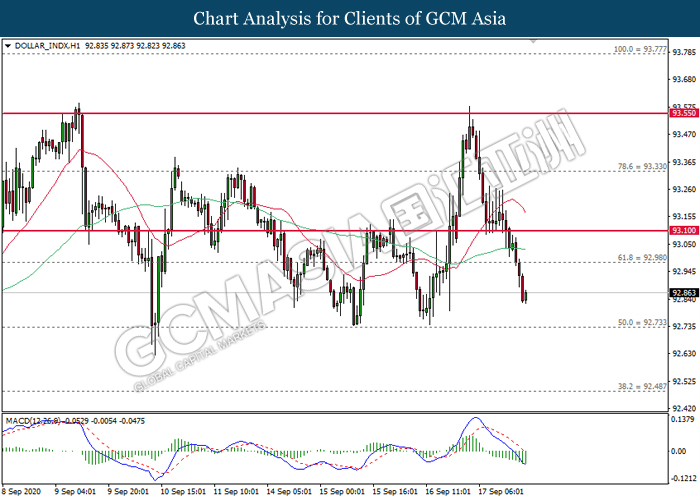This screenshot has height=500, width=700.
Task: Click the DOLLAR_INDX.H1 symbol label
Action: pos(47,46)
